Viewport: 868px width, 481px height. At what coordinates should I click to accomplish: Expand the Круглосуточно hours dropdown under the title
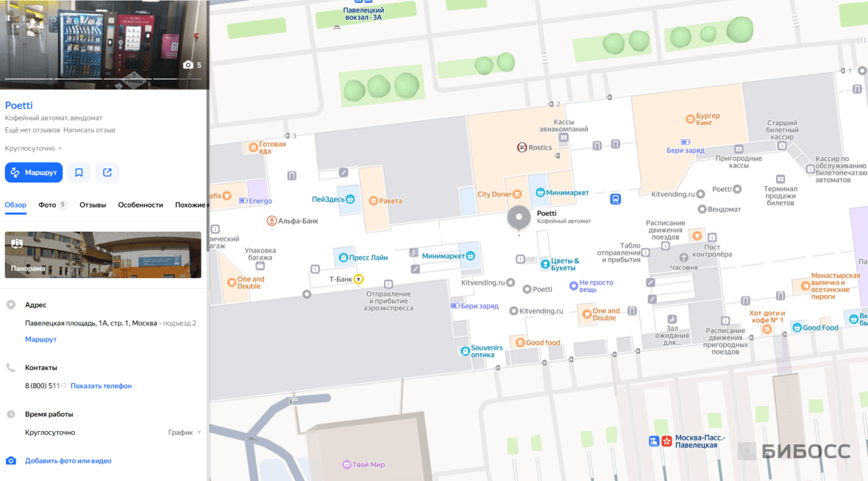click(33, 149)
